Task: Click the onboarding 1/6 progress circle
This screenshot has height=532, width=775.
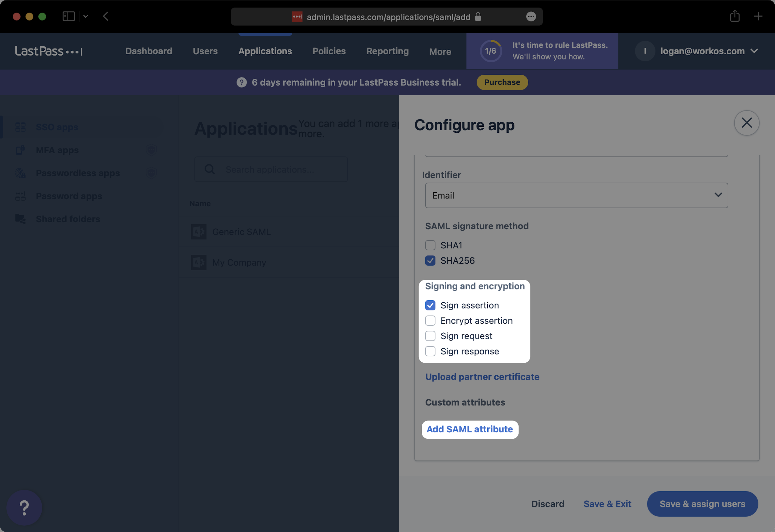Action: (x=490, y=51)
